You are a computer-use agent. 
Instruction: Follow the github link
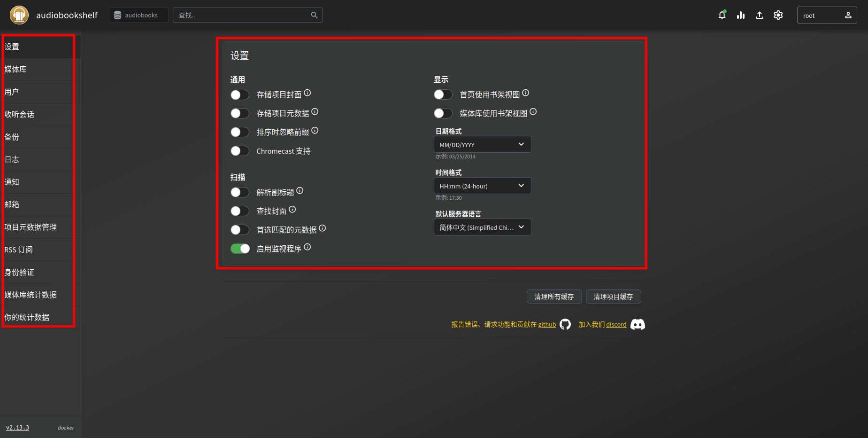coord(547,324)
